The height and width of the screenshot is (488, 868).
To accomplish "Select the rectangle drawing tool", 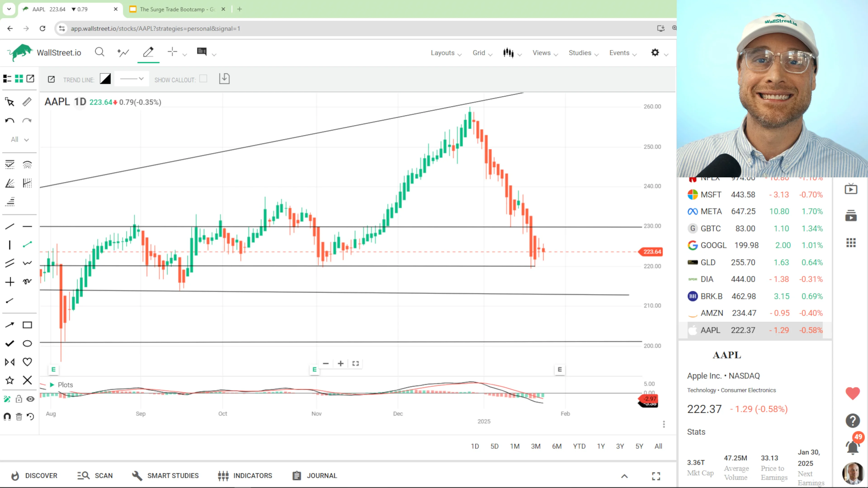I will tap(27, 325).
